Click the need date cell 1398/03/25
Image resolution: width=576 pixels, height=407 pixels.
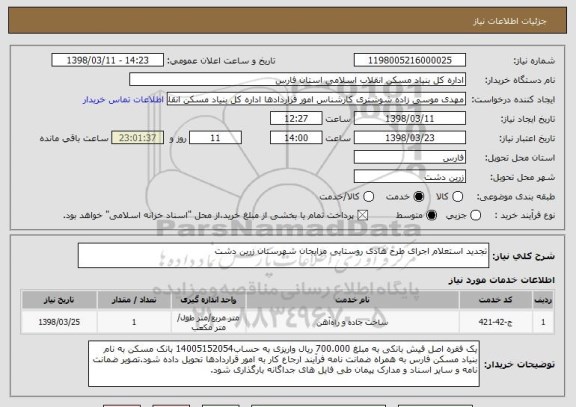(x=59, y=322)
